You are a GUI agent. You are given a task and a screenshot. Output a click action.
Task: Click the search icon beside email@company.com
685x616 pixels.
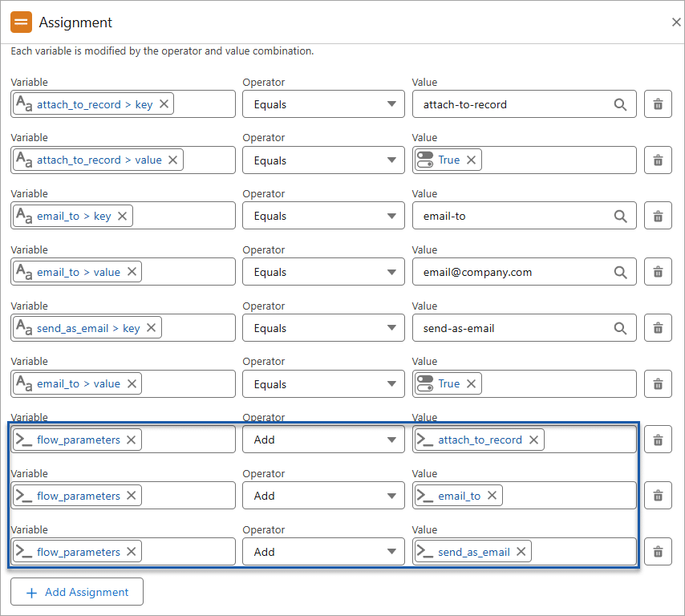pos(617,271)
